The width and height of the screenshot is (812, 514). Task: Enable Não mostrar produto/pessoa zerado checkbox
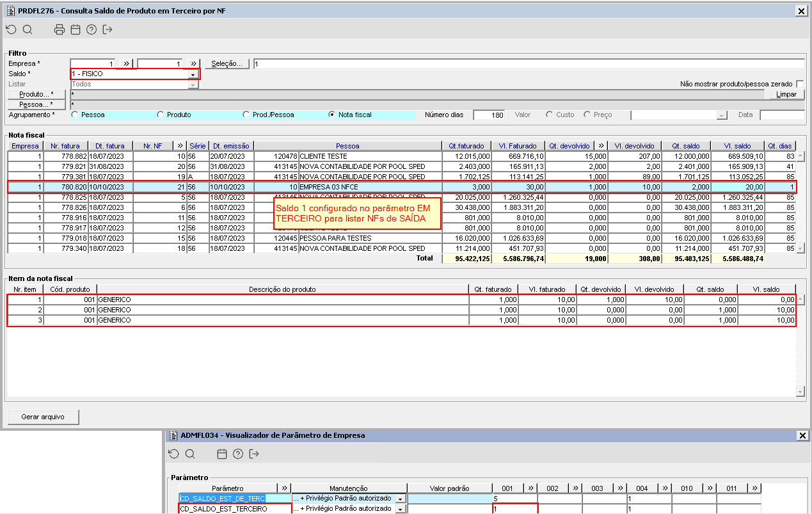[x=800, y=84]
